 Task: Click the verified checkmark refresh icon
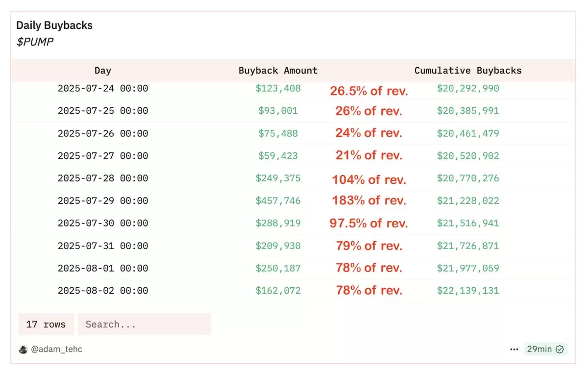coord(560,350)
